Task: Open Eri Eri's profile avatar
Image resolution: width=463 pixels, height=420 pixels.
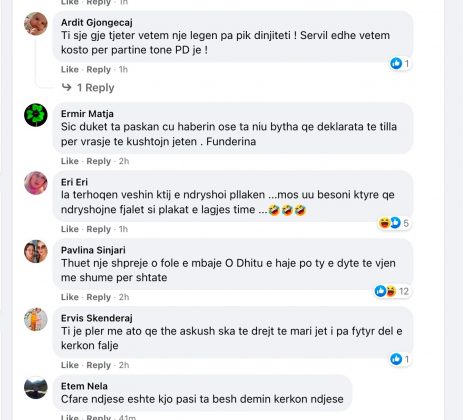Action: point(36,183)
